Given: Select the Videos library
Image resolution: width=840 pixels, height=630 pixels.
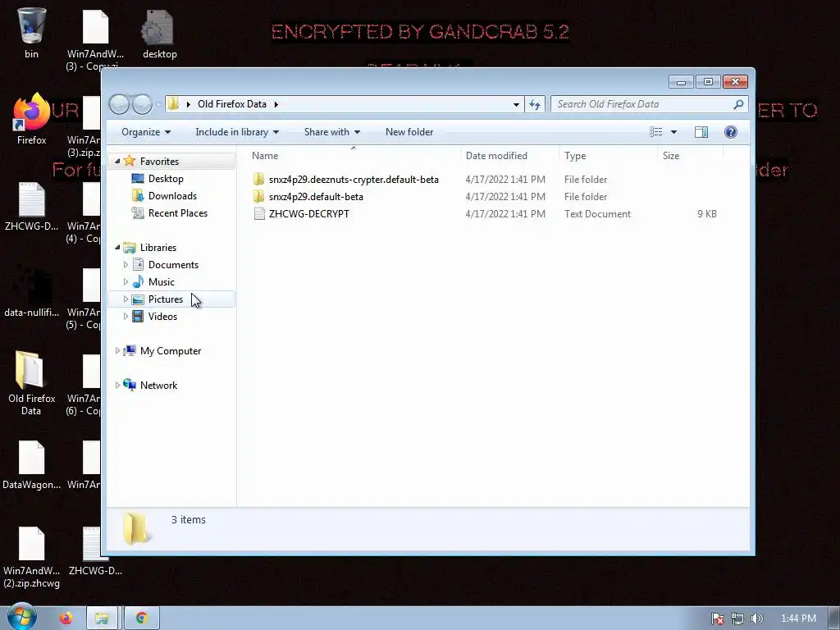Looking at the screenshot, I should (x=162, y=316).
